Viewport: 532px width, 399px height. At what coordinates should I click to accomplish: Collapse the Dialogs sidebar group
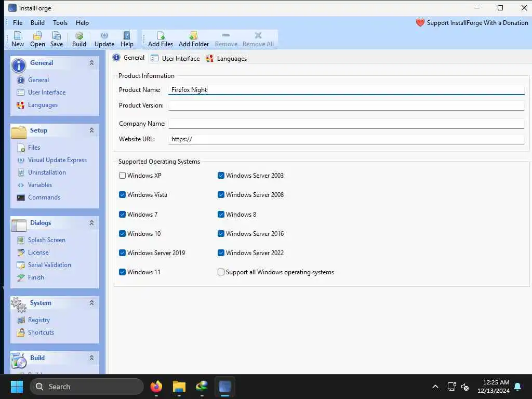91,223
